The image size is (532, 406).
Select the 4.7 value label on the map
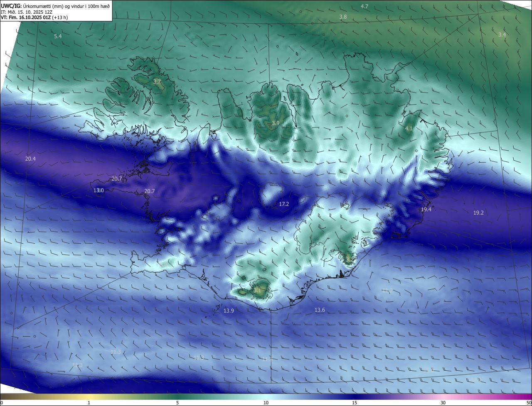click(x=365, y=6)
